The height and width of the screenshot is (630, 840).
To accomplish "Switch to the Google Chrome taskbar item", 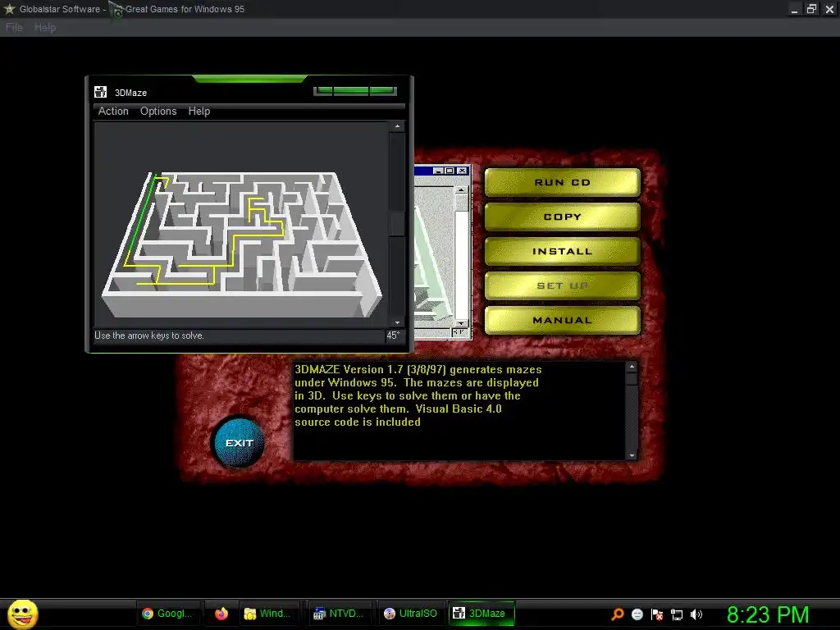I will pos(169,614).
